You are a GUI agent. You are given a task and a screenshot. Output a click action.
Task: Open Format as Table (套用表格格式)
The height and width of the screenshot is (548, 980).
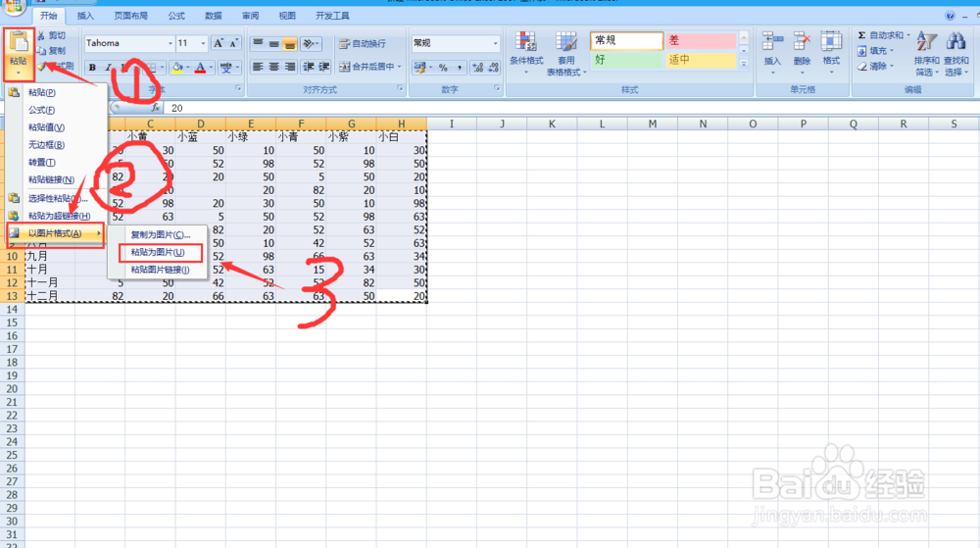[x=565, y=54]
